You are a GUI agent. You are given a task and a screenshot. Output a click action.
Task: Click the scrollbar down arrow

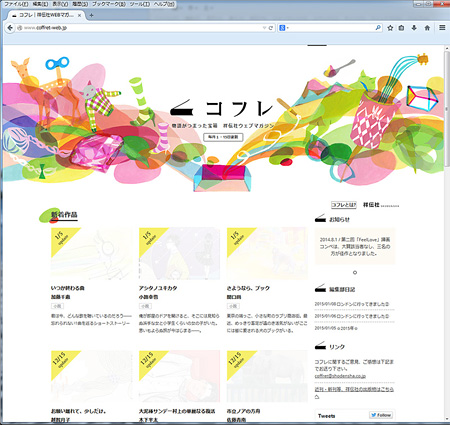coord(447,419)
